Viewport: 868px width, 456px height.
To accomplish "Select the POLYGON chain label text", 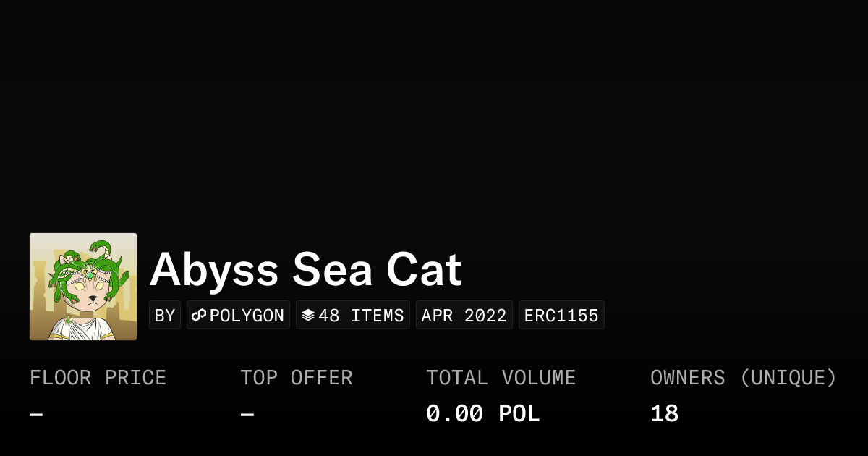I will pos(247,316).
